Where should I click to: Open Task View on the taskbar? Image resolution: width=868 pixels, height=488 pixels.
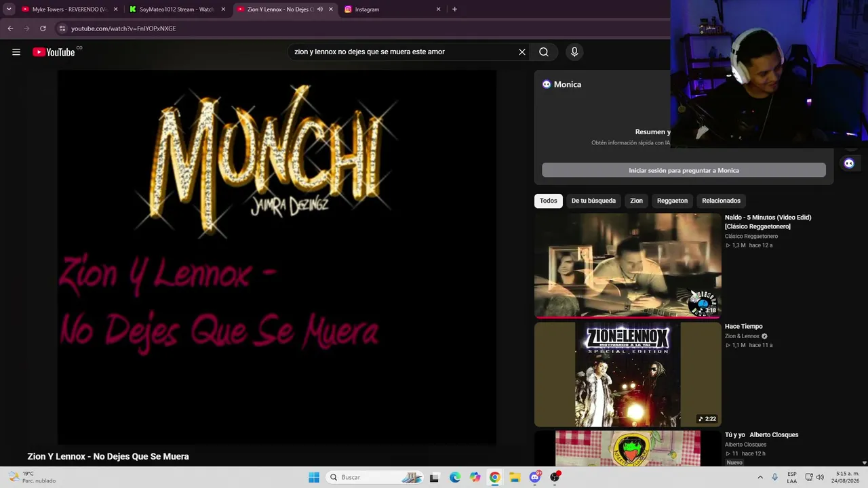point(434,477)
